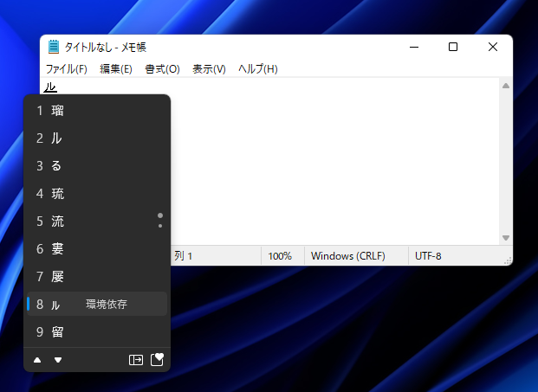Click the 列 1 column status entry

click(183, 256)
